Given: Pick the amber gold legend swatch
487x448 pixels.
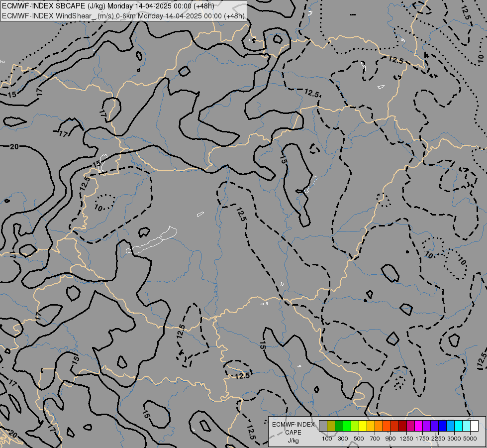Looking at the screenshot, I should (x=371, y=426).
